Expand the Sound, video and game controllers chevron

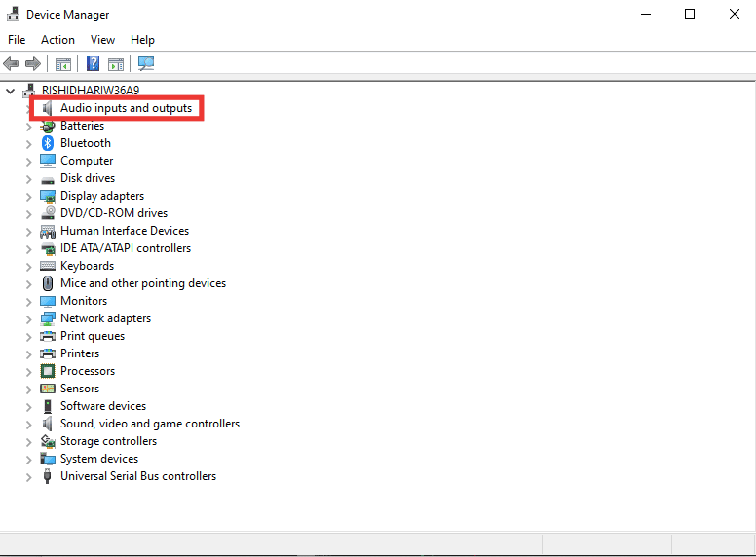tap(28, 425)
